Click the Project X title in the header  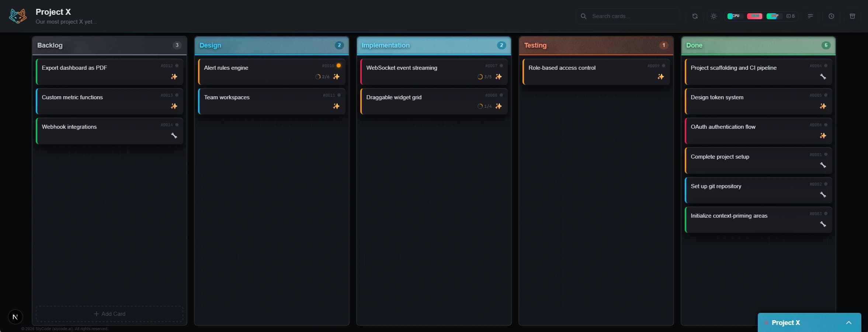(53, 12)
